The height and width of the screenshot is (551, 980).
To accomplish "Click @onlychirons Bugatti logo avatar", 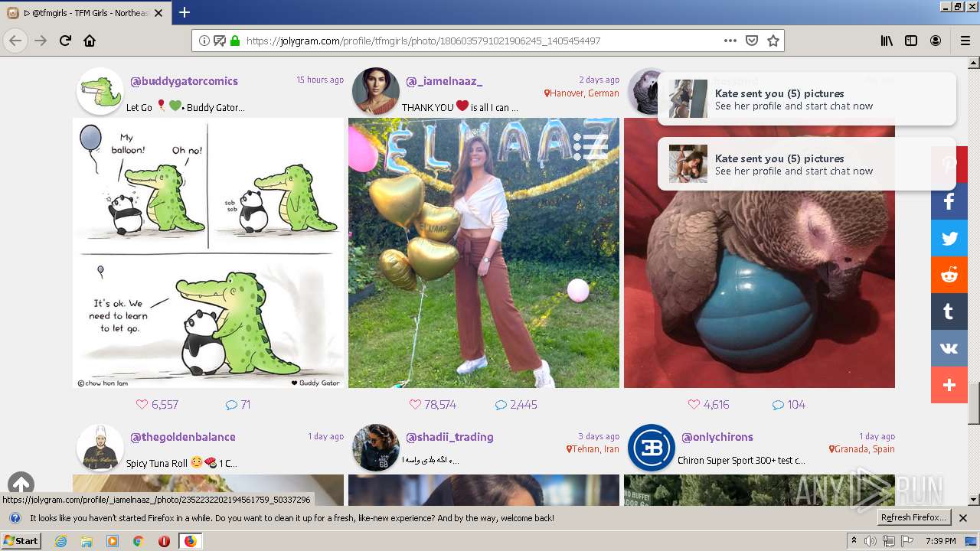I will 652,448.
